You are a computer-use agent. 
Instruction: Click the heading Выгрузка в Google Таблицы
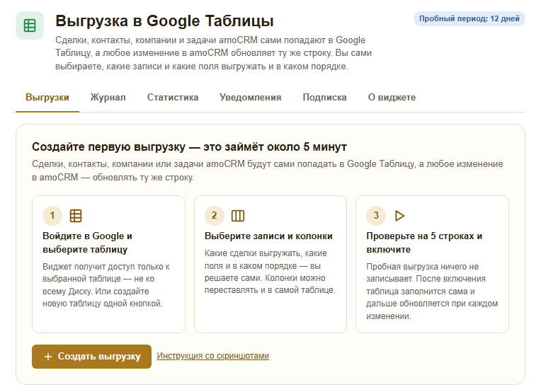coord(164,21)
